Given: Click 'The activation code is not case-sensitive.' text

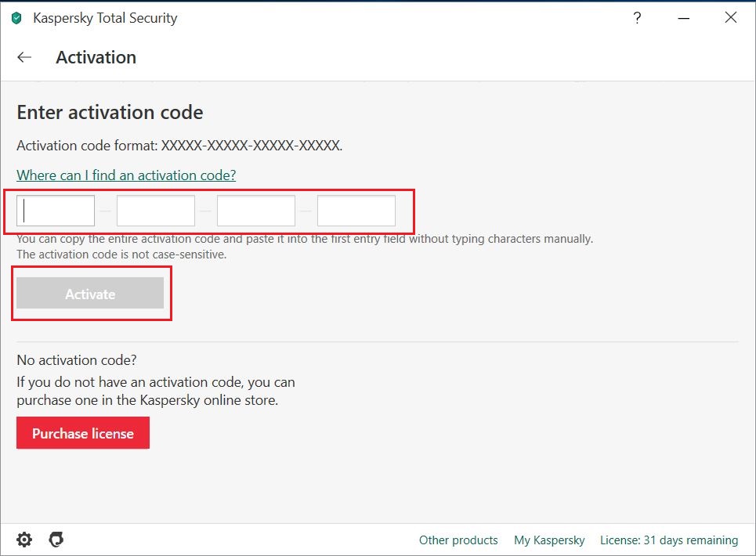Looking at the screenshot, I should 121,255.
